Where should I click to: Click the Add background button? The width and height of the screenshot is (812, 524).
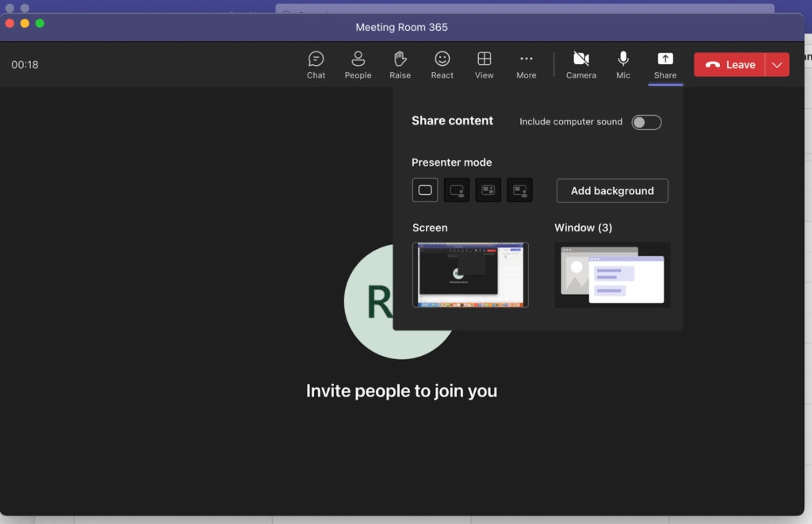pyautogui.click(x=612, y=191)
